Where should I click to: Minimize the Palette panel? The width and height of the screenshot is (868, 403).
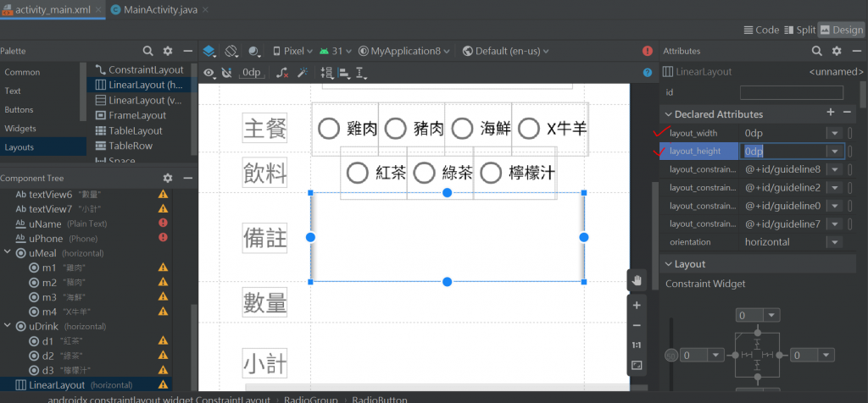click(187, 51)
